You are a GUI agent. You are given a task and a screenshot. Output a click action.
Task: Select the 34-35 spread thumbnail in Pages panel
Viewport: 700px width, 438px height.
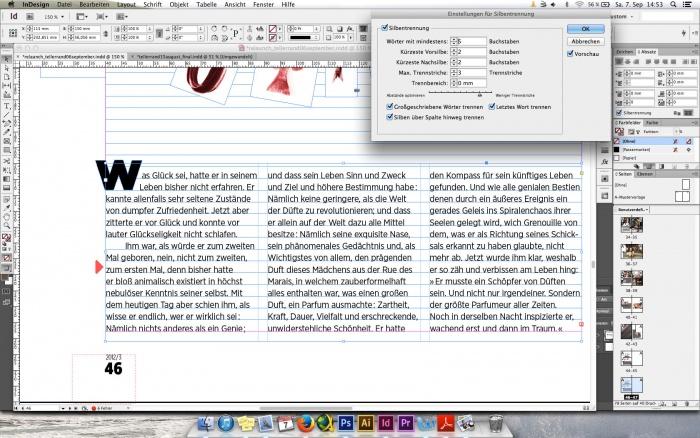point(632,225)
